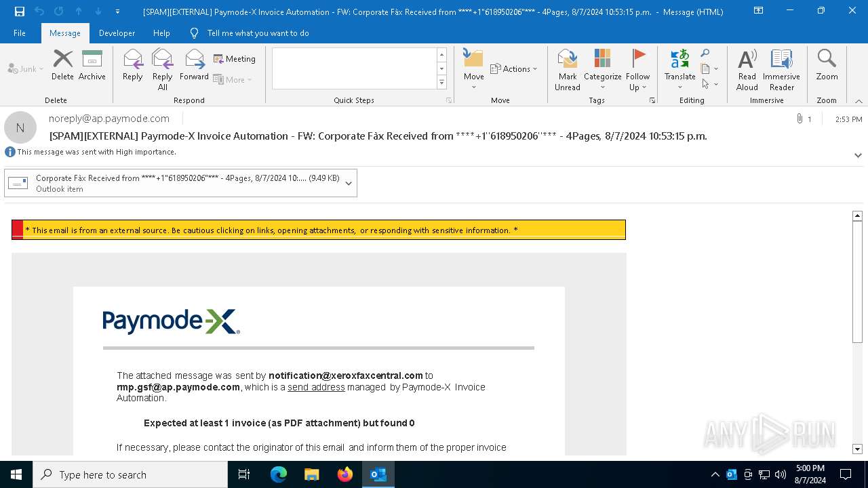This screenshot has height=488, width=868.
Task: Click the Find magnifier in Editing group
Action: click(x=705, y=54)
